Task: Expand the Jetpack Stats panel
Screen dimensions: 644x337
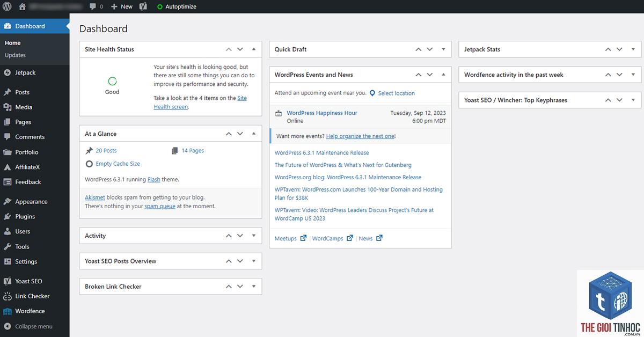Action: click(633, 49)
